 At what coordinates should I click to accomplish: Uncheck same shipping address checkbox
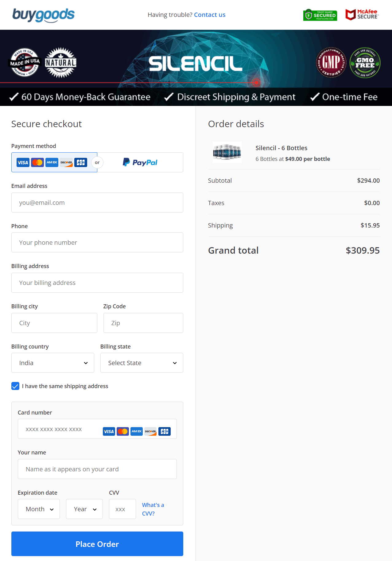(x=15, y=386)
